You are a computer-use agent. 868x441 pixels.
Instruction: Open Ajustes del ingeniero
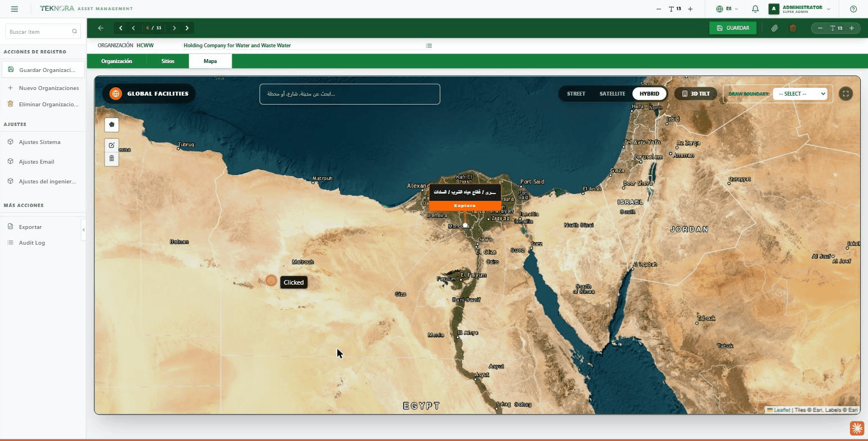(43, 181)
